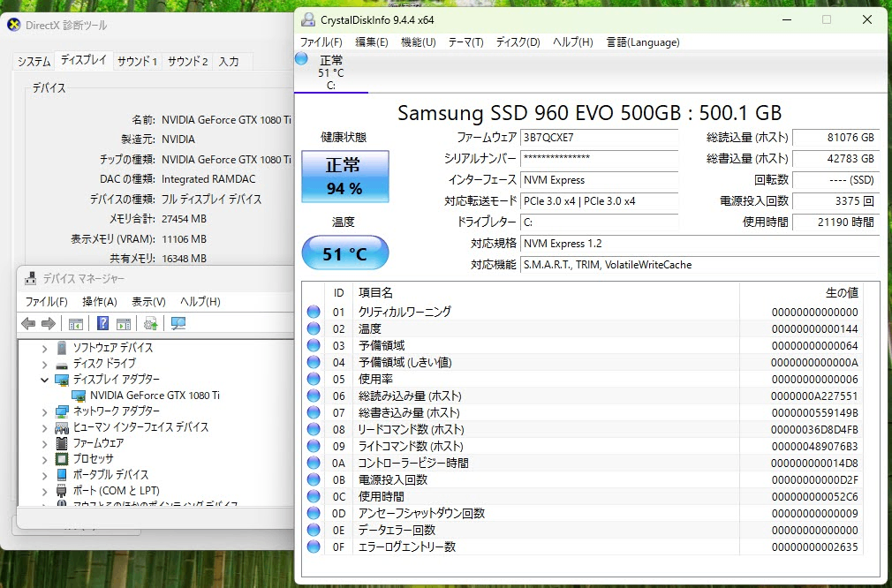Expand the ポート (COM と LPT) node
892x588 pixels.
(44, 492)
